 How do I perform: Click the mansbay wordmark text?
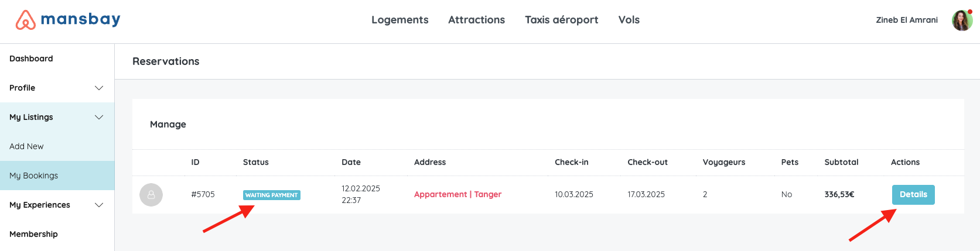pos(80,19)
